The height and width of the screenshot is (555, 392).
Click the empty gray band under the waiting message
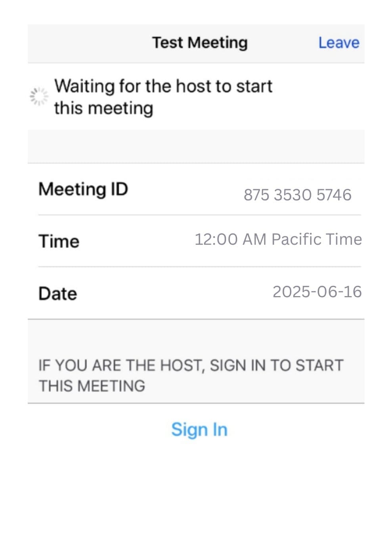(196, 146)
